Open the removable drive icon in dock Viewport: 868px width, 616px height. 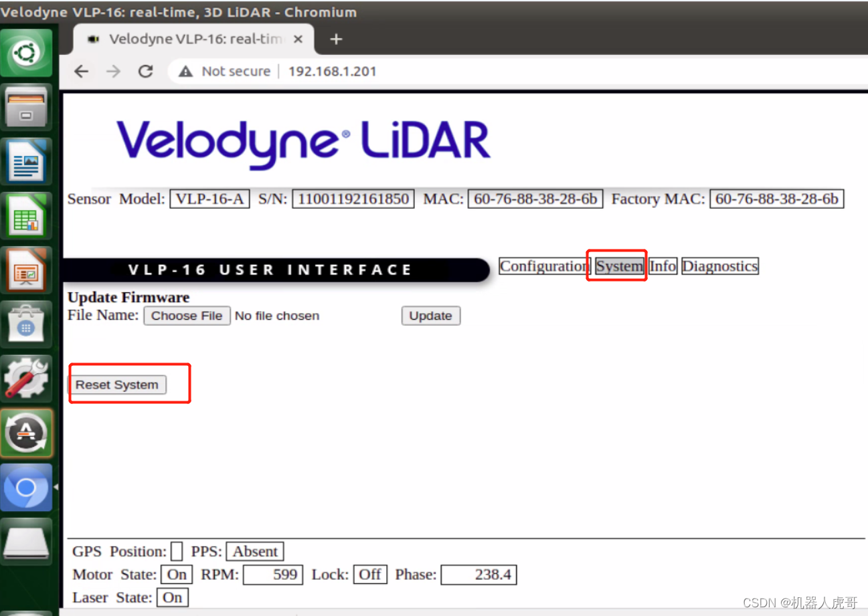tap(26, 541)
